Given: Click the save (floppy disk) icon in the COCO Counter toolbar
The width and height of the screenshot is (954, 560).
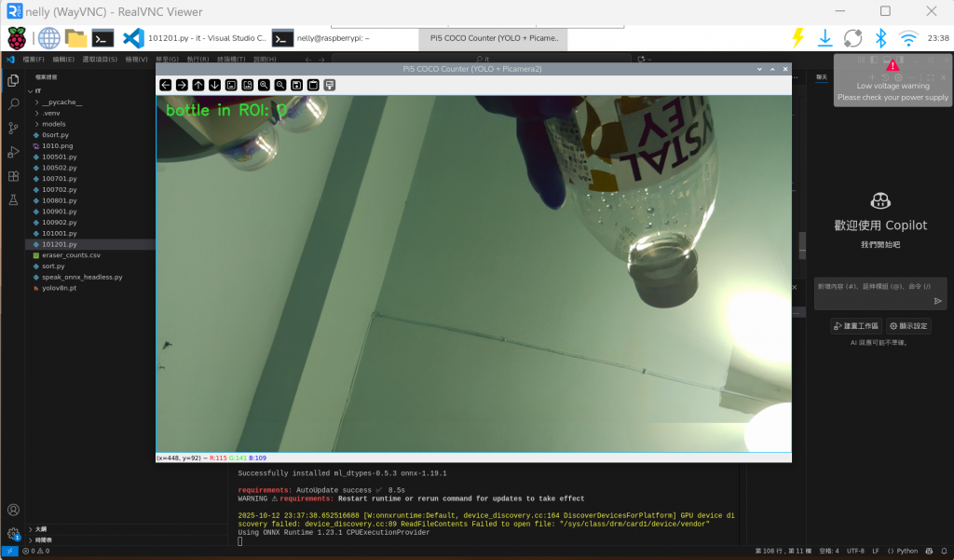Looking at the screenshot, I should 297,85.
